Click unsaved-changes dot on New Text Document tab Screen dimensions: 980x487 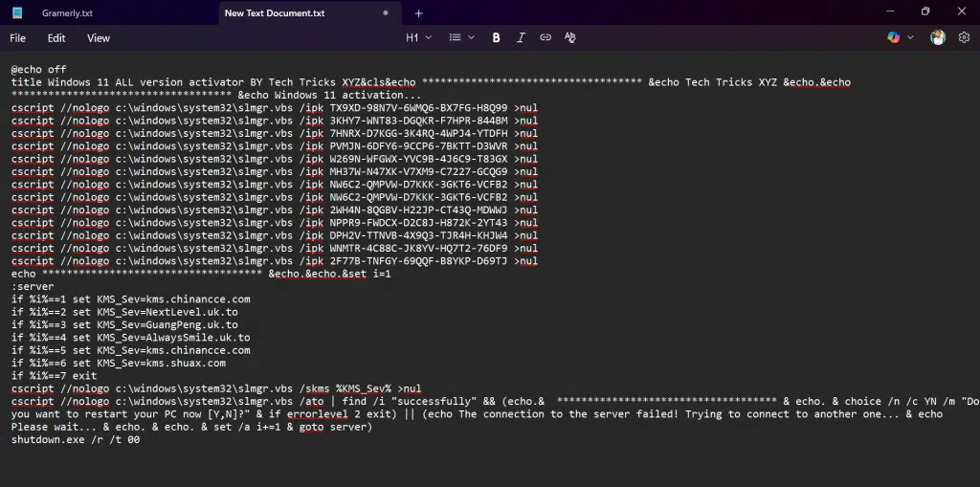(386, 13)
